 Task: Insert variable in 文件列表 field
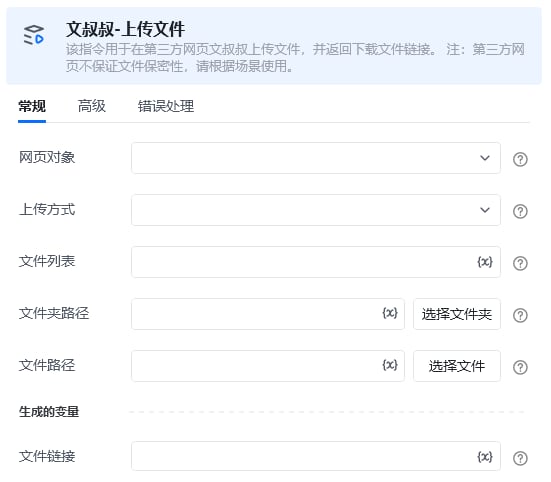[485, 262]
